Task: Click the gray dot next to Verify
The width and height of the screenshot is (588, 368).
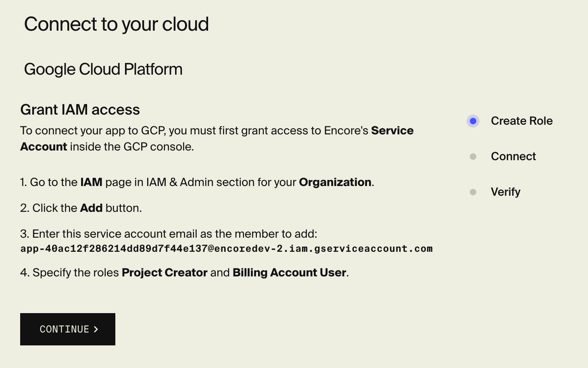Action: pyautogui.click(x=473, y=192)
